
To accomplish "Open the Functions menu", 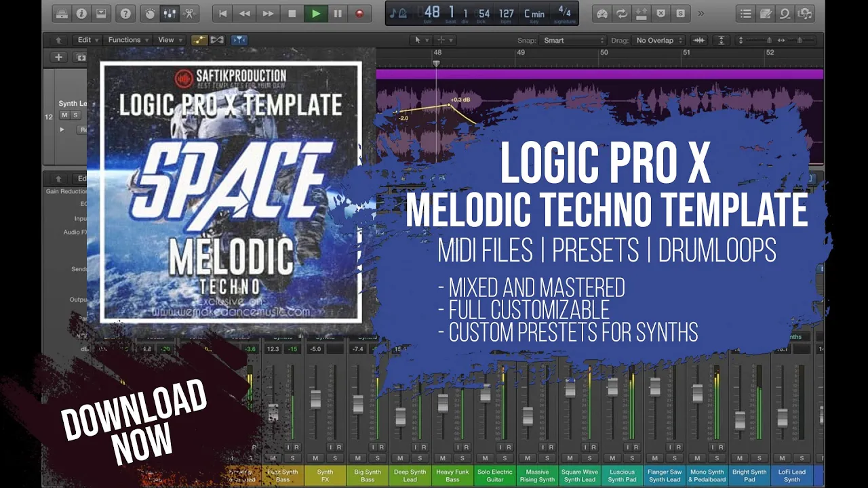I will point(127,40).
